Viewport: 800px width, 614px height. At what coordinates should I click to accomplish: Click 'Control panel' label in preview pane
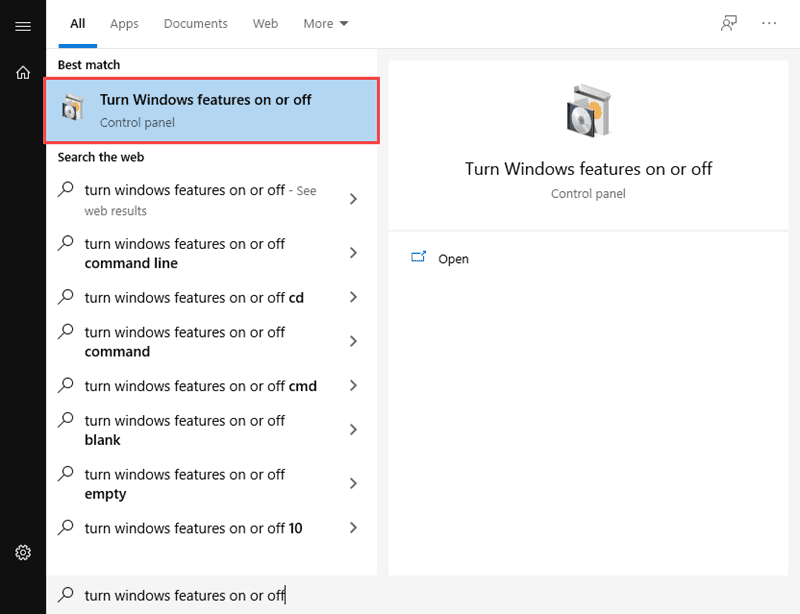pos(588,194)
